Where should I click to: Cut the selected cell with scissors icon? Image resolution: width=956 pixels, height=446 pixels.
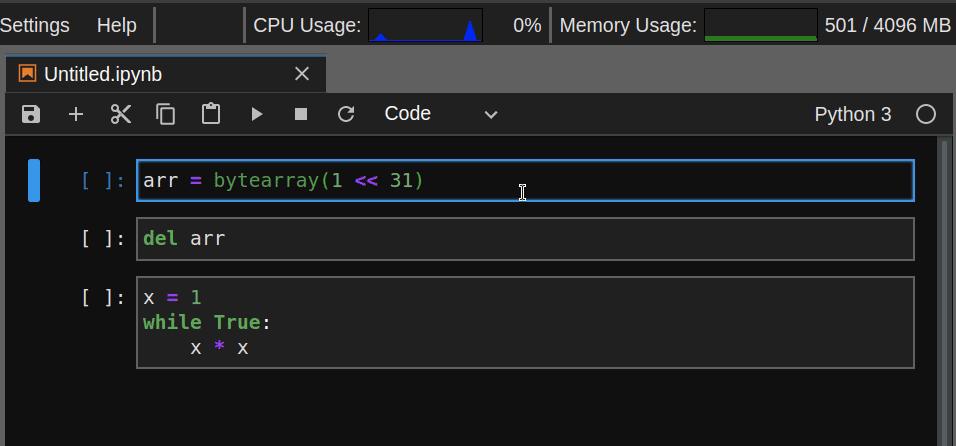[121, 114]
